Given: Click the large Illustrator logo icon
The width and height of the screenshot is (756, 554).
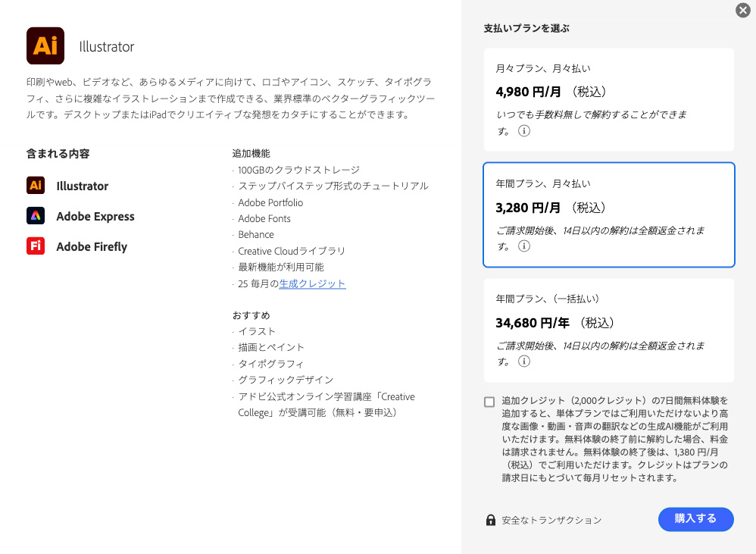Looking at the screenshot, I should tap(45, 46).
